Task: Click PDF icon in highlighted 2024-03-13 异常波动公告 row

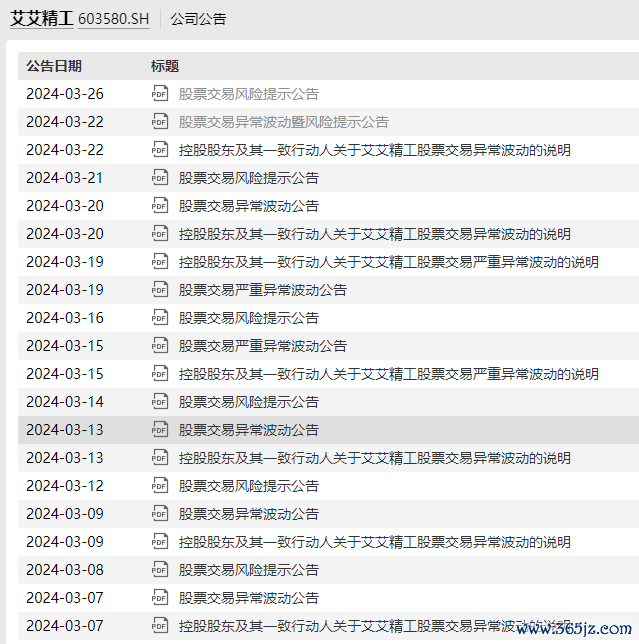Action: coord(160,430)
